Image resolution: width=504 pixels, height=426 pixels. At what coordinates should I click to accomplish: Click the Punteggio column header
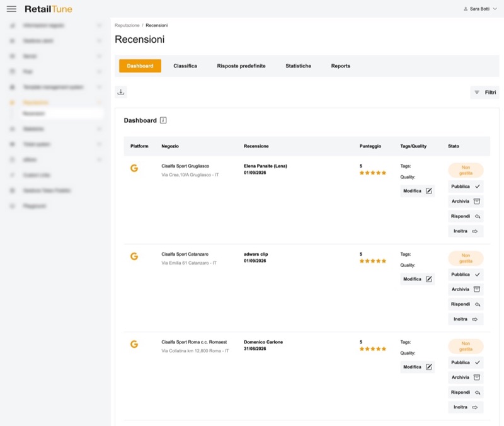[x=370, y=146]
